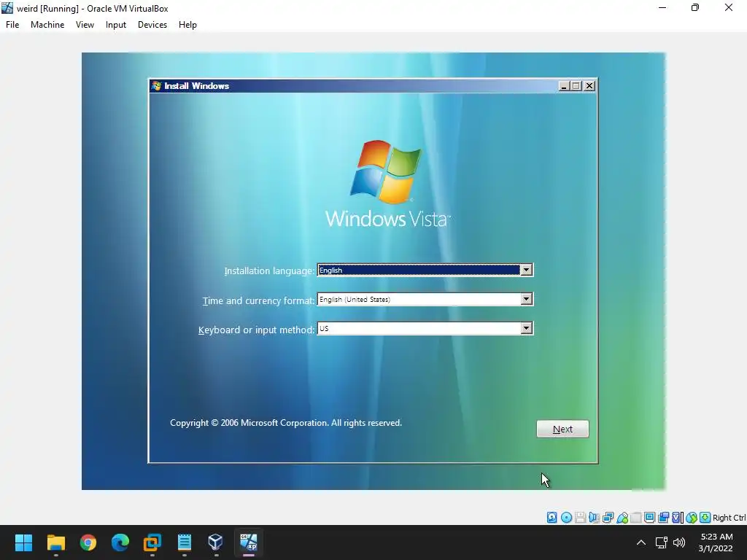Click the Install Windows title bar icon
The width and height of the screenshot is (747, 560).
click(x=156, y=86)
